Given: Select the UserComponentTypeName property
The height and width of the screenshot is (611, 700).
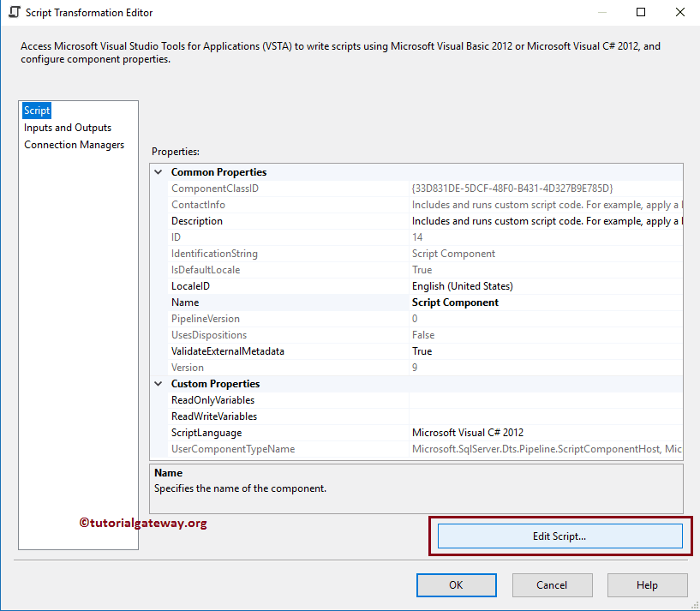Looking at the screenshot, I should 233,449.
